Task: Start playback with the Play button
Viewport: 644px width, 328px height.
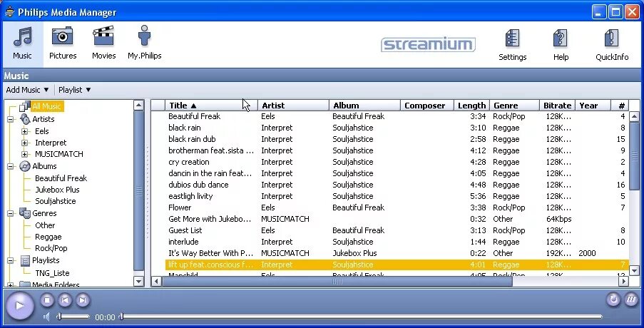Action: [x=19, y=305]
